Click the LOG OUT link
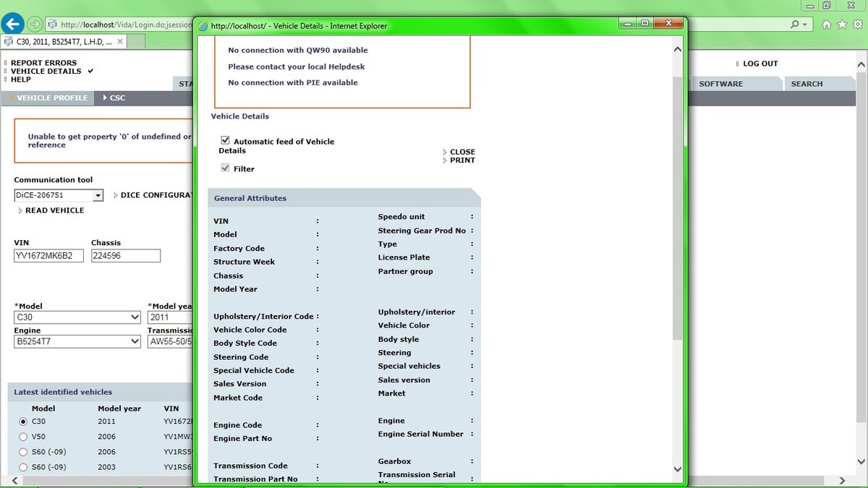Screen dimensions: 868x488 point(760,64)
